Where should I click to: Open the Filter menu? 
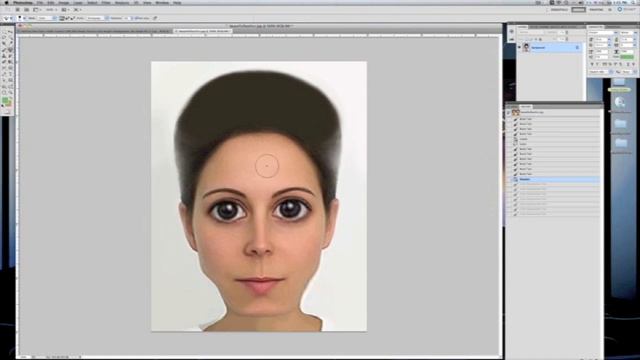pos(106,2)
